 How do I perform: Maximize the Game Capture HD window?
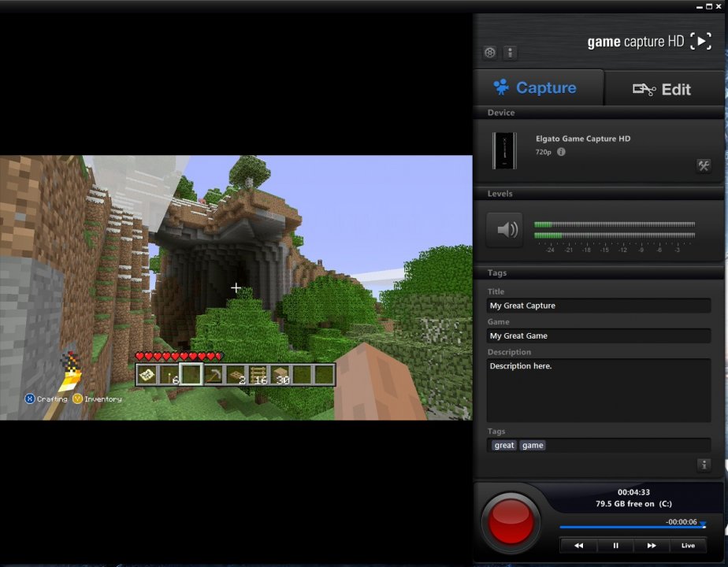coord(709,6)
